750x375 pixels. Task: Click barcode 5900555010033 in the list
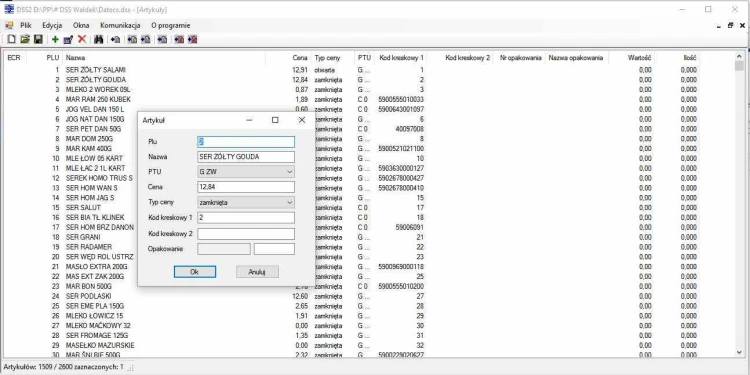point(401,99)
